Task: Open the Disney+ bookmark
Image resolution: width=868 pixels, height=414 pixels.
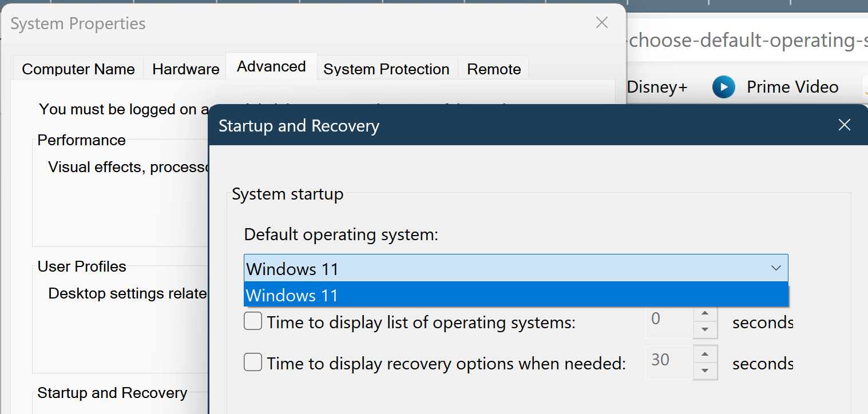Action: pyautogui.click(x=657, y=87)
